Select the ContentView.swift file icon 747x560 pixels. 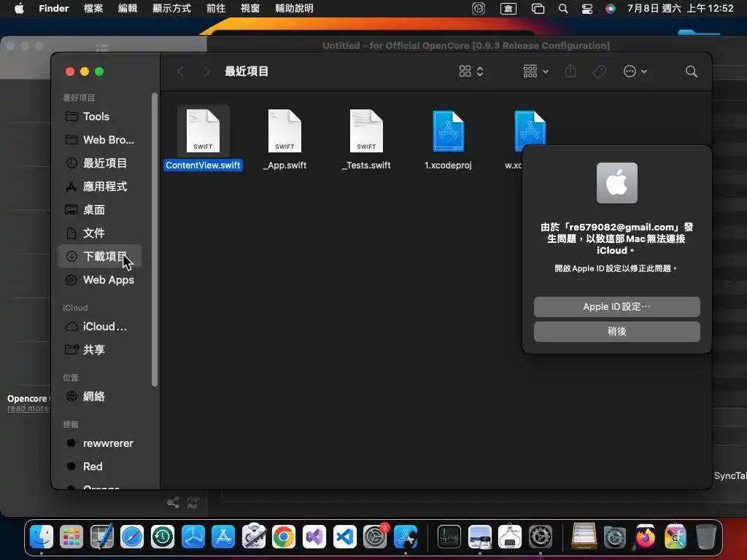[x=203, y=131]
